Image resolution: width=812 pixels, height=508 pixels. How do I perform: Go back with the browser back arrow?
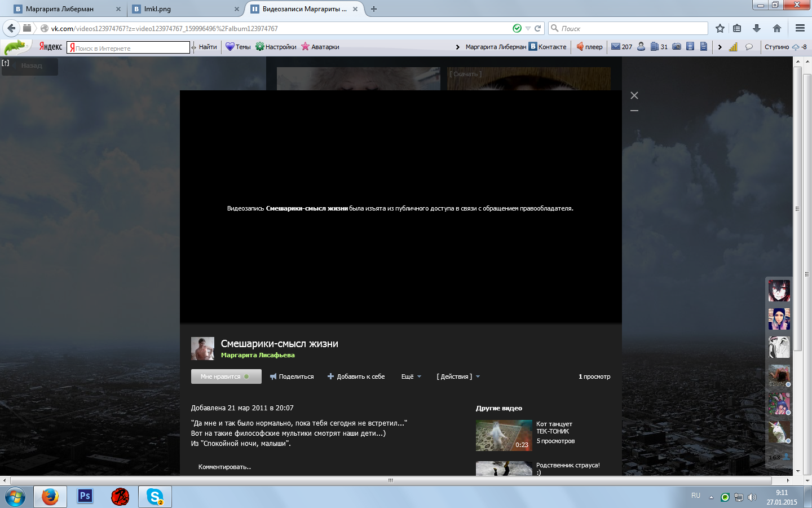pyautogui.click(x=11, y=28)
